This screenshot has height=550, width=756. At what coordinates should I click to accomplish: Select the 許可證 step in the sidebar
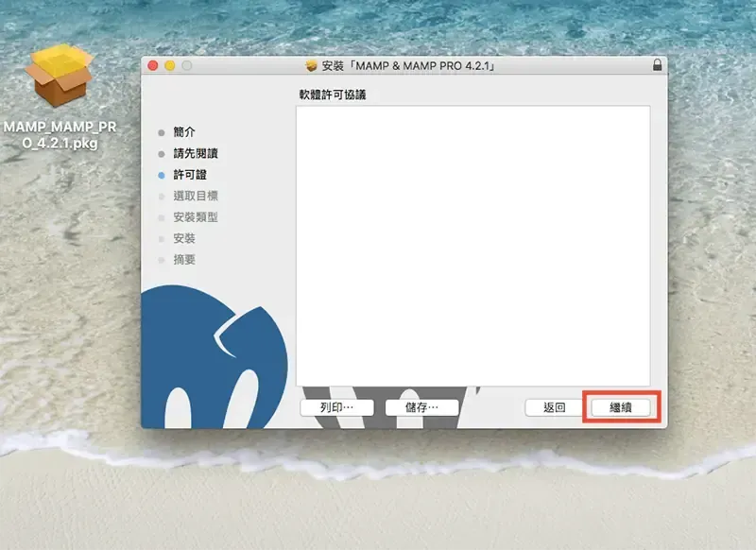click(x=190, y=175)
